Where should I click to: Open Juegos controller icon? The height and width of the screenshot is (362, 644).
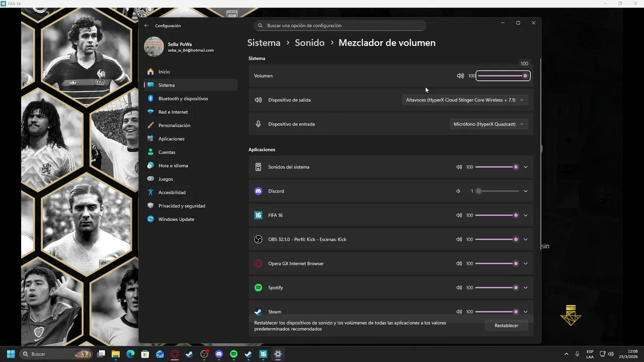coord(150,179)
